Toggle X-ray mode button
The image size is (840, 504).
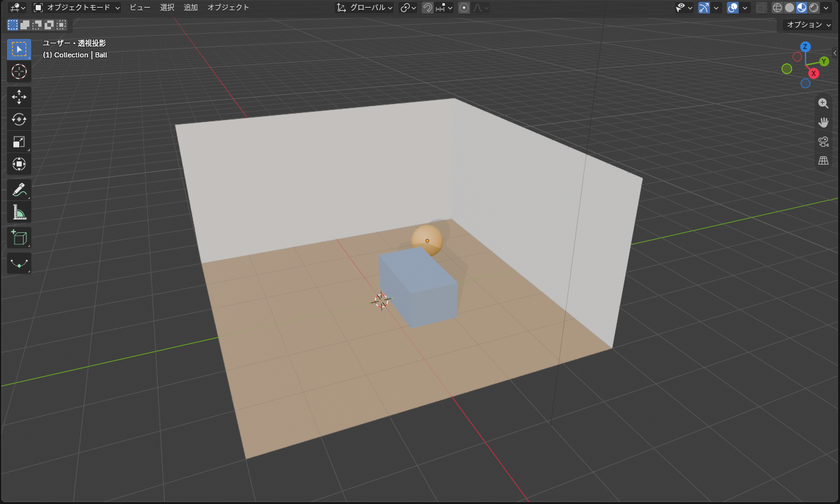pos(761,8)
